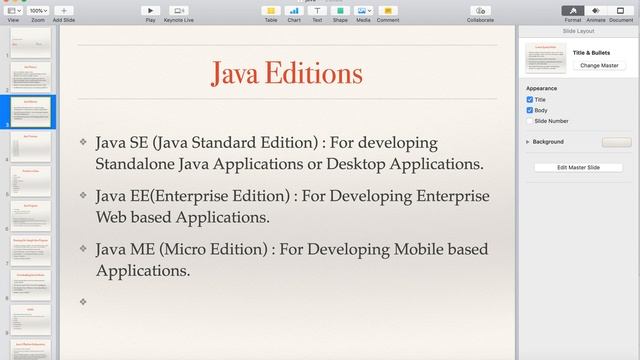This screenshot has height=360, width=640.
Task: Click the Java EE bullet text
Action: (x=292, y=207)
